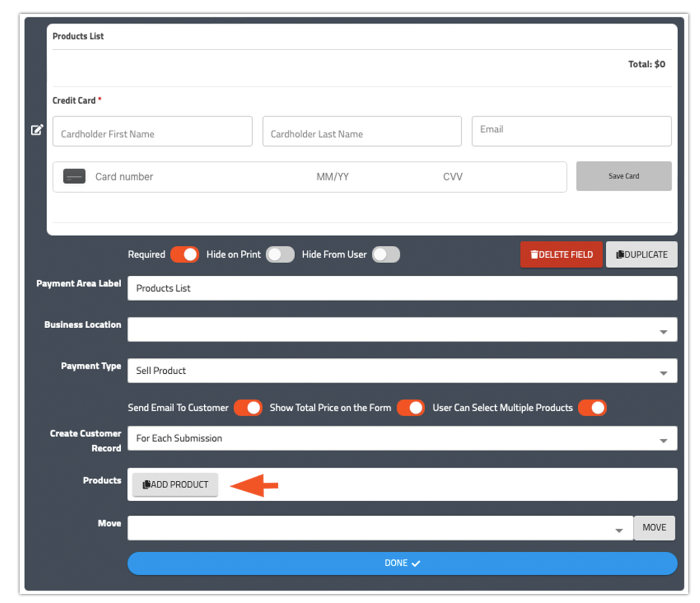700x603 pixels.
Task: Click the edit field pencil icon
Action: [37, 130]
